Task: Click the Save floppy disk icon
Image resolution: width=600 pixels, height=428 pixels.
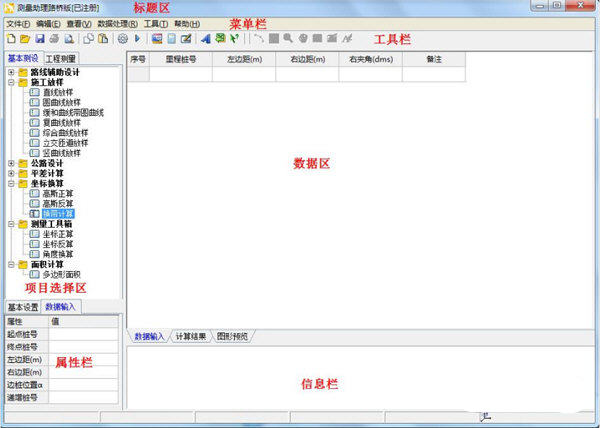Action: [40, 39]
